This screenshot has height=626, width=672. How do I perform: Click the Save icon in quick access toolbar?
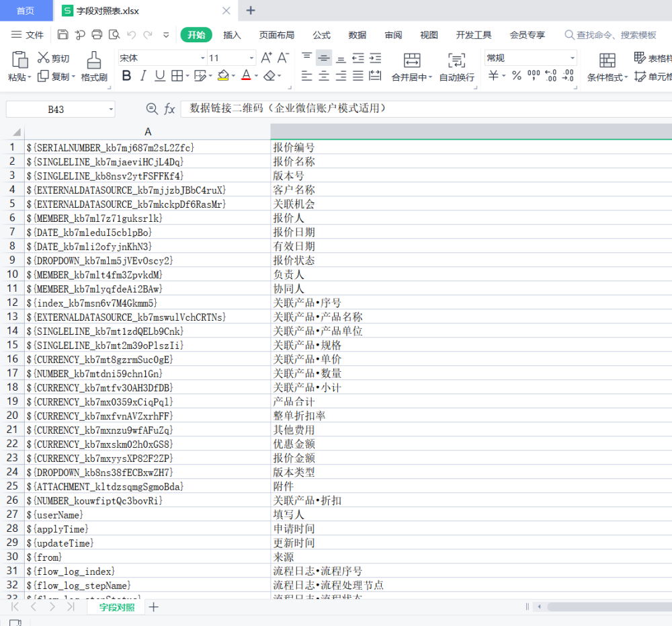(62, 35)
